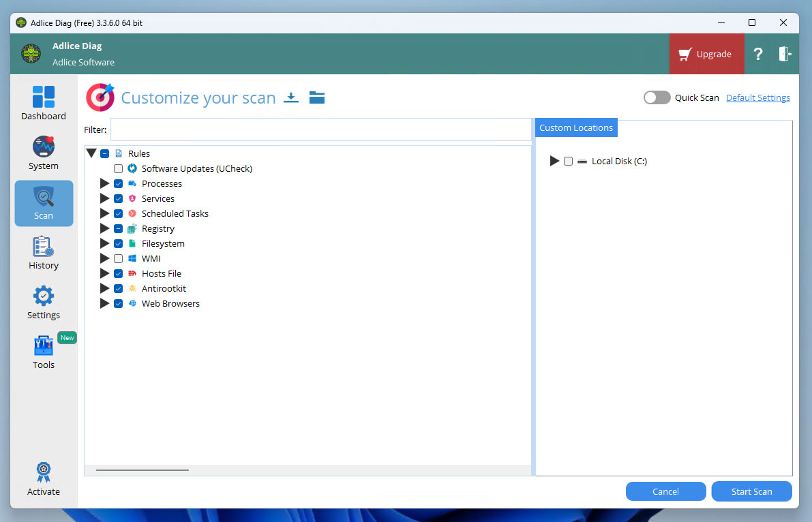Enable the WMI checkbox
Image resolution: width=812 pixels, height=522 pixels.
(119, 259)
